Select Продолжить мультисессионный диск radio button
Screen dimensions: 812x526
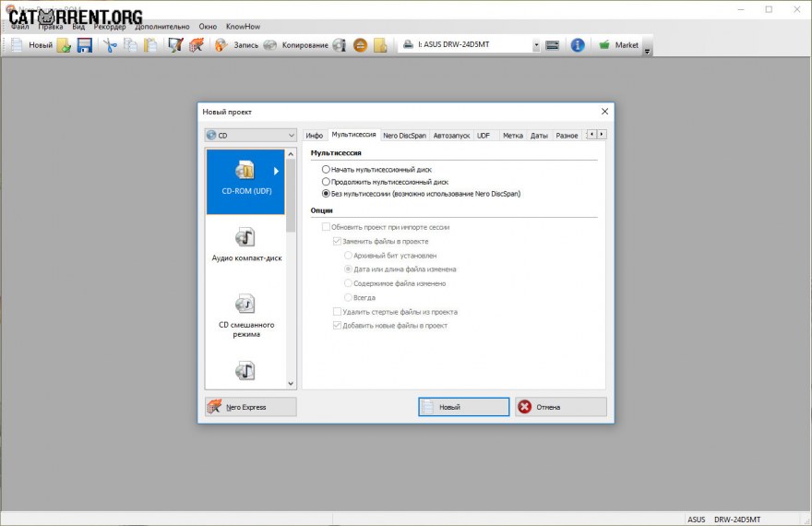[x=326, y=182]
